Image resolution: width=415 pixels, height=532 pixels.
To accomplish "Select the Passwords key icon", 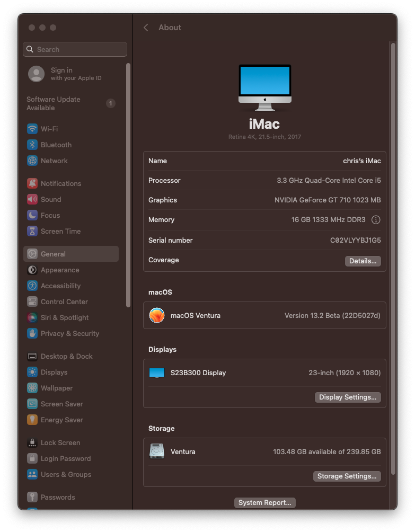I will click(x=32, y=498).
